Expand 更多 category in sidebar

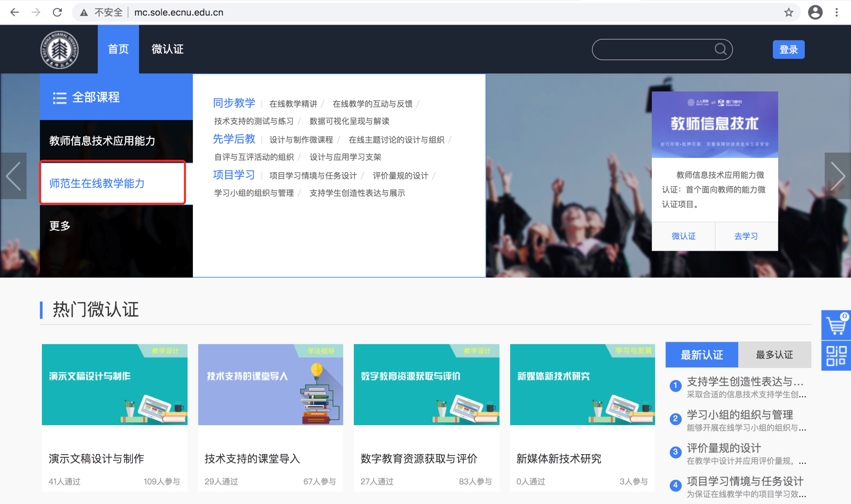(60, 226)
